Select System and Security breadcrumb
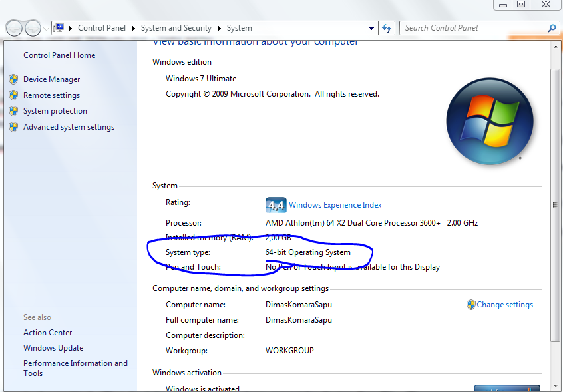 176,28
